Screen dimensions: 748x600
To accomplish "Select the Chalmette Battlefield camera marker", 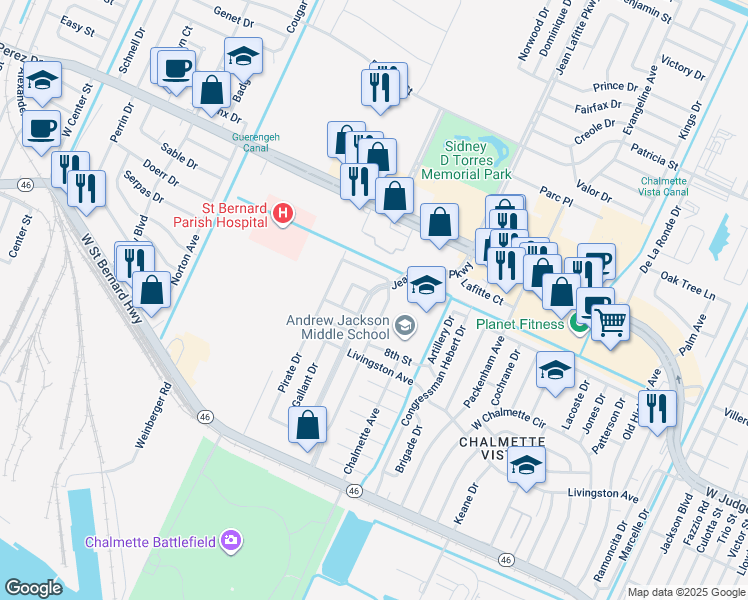I will 231,542.
